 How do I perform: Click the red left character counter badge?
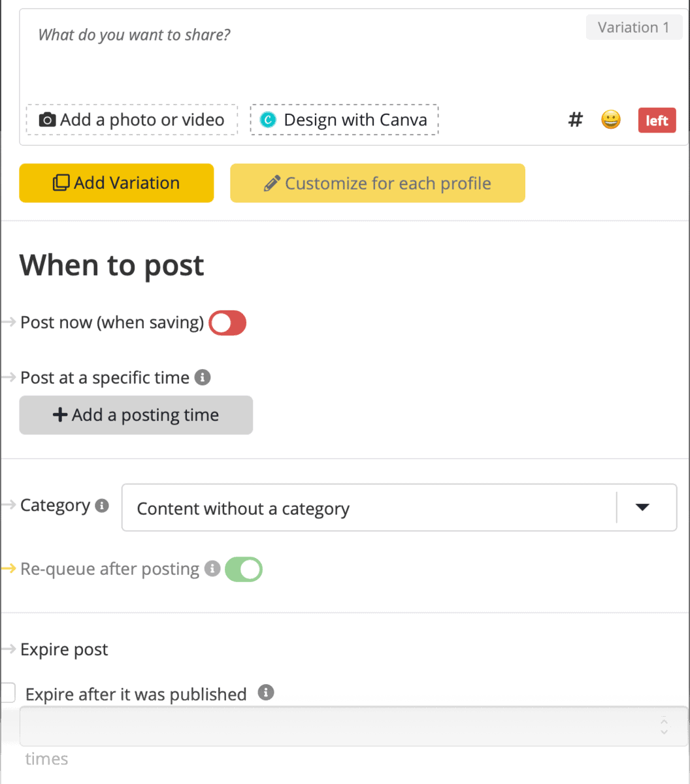pyautogui.click(x=657, y=120)
